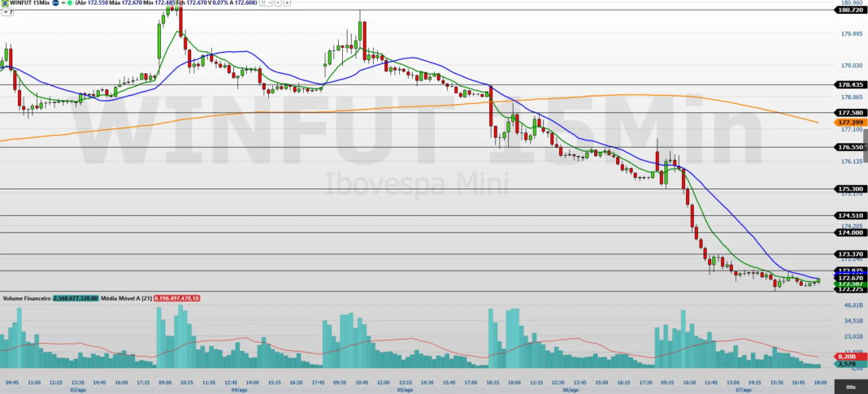Click the 06/ago date label

pyautogui.click(x=571, y=390)
